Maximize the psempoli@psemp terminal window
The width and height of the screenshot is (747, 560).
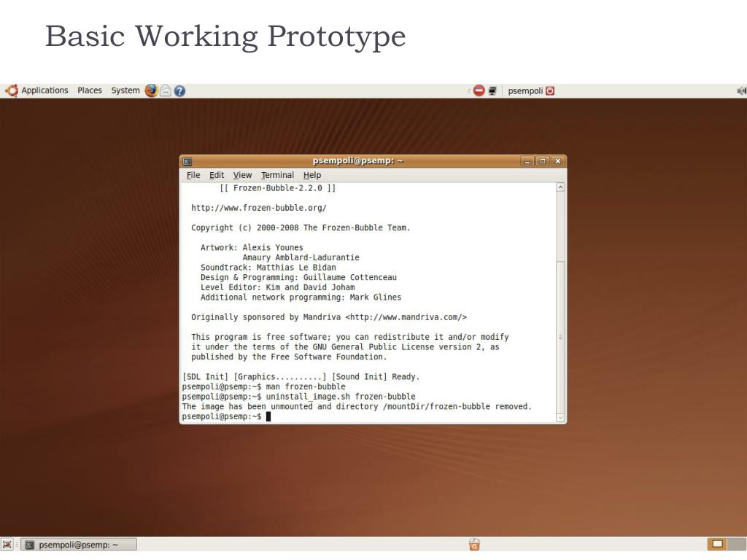click(x=542, y=161)
